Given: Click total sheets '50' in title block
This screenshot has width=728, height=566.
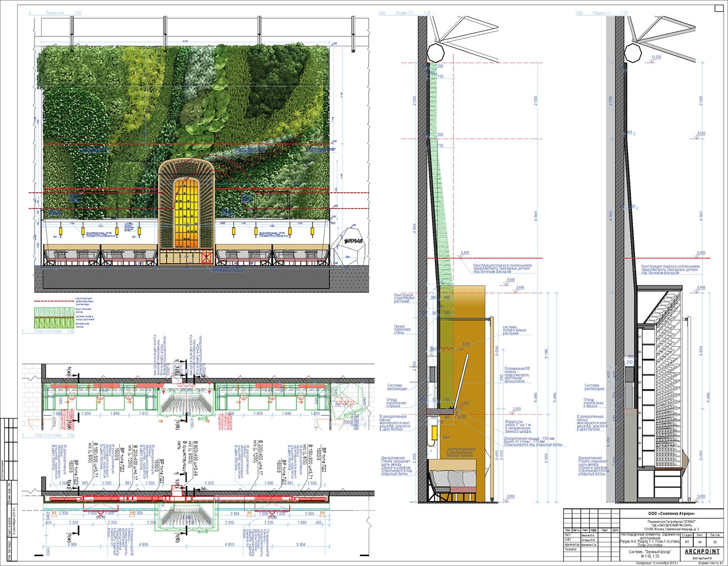Looking at the screenshot, I should pyautogui.click(x=716, y=542).
